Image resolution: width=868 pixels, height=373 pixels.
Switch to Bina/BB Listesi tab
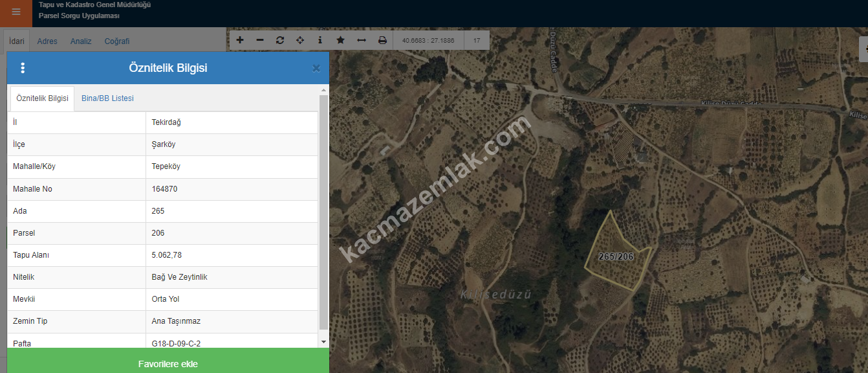107,98
